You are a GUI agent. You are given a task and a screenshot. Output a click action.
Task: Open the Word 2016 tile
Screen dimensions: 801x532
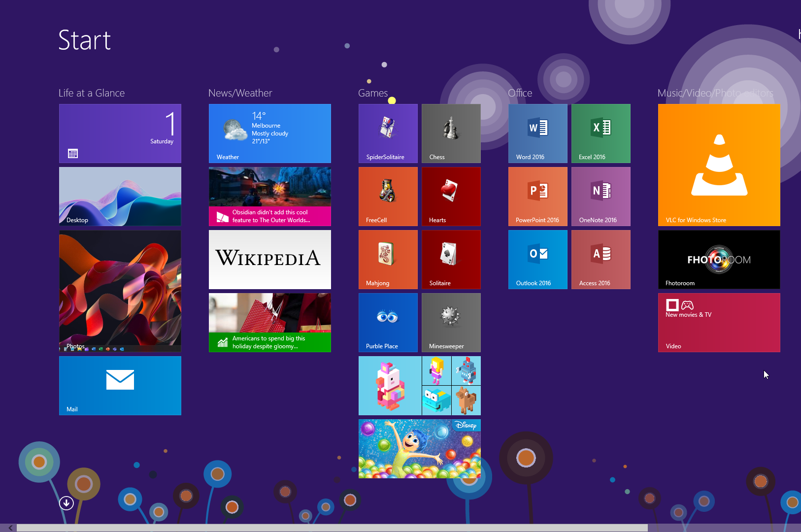click(537, 133)
